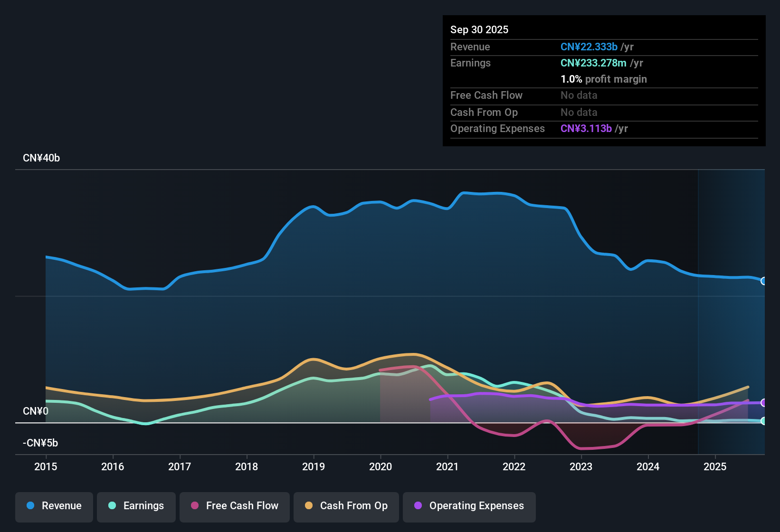Expand the Operating Expenses legend entry

(x=469, y=506)
